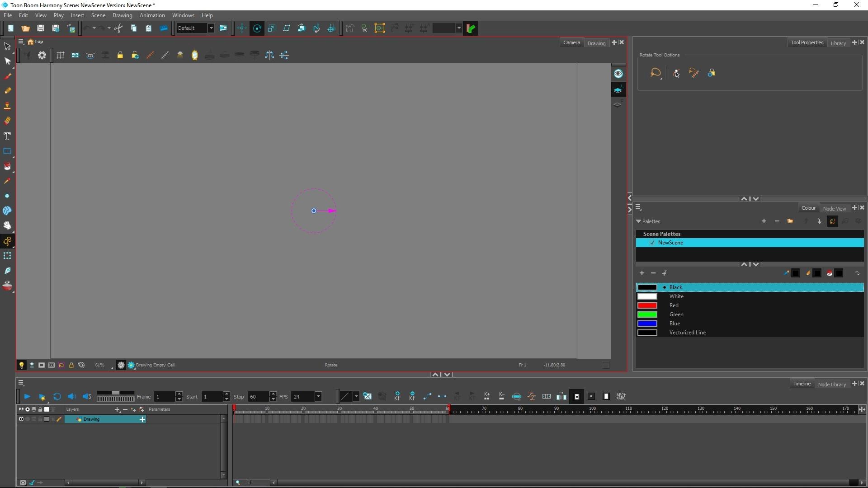Open the Camera view hamburger menu

pos(21,42)
